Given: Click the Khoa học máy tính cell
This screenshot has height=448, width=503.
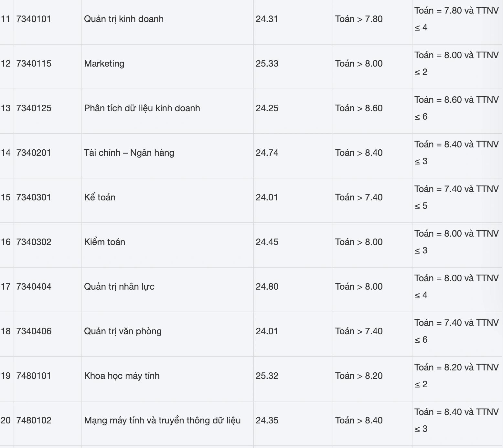Looking at the screenshot, I should 122,376.
